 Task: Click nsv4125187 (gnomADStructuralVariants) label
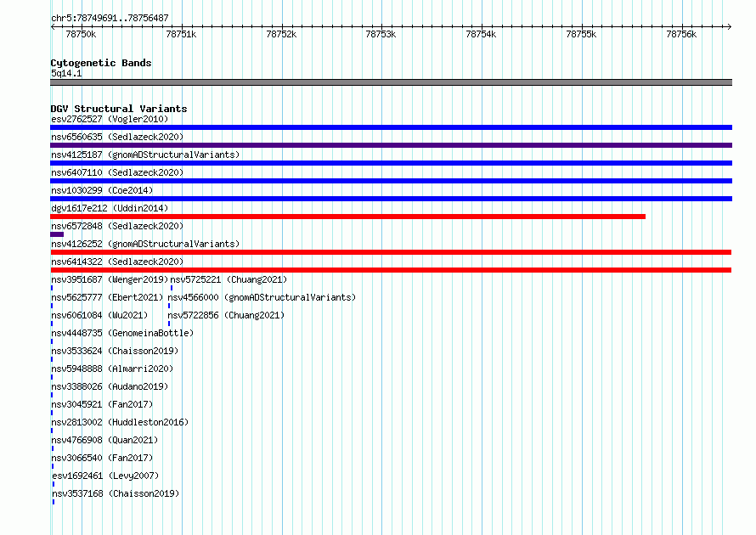(145, 155)
